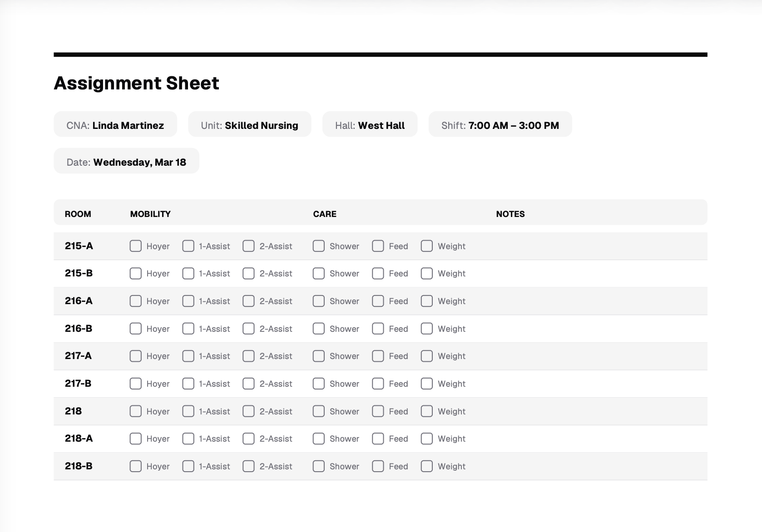
Task: Check Hoyer for room 218
Action: point(135,411)
